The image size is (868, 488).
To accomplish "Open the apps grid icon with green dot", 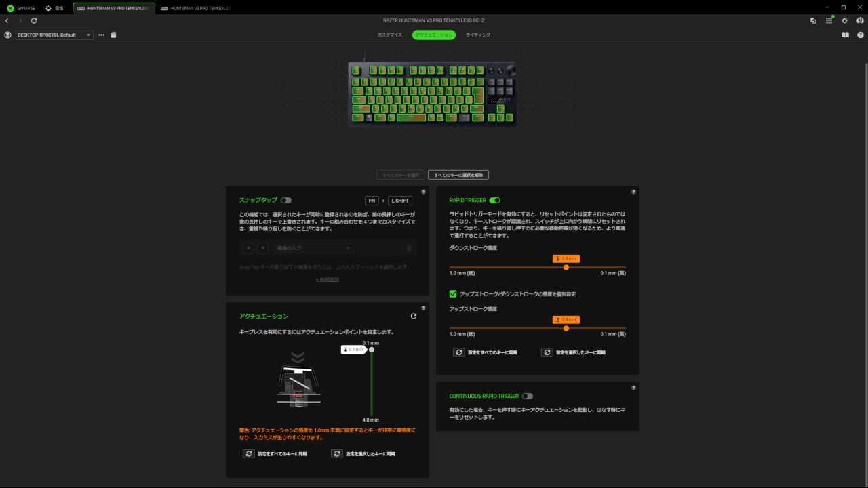I will pos(829,21).
